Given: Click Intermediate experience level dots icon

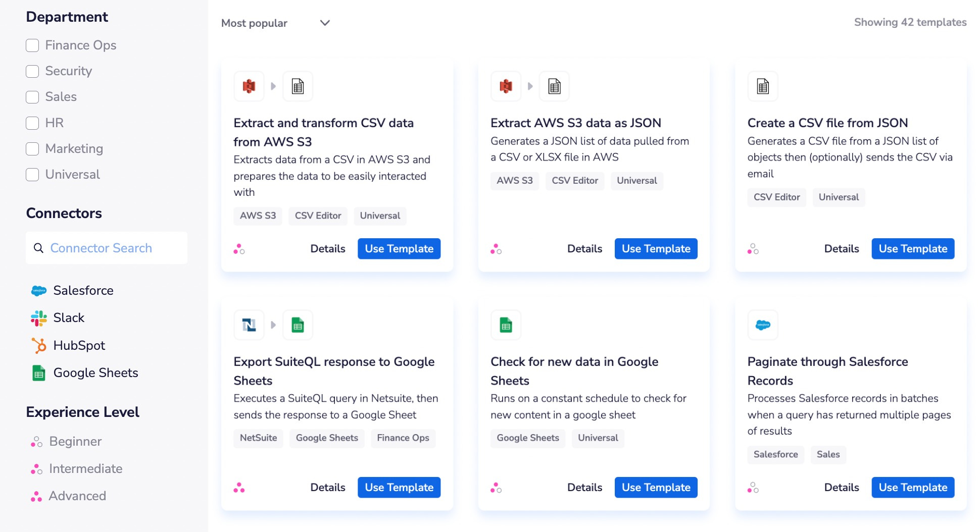Looking at the screenshot, I should coord(36,469).
